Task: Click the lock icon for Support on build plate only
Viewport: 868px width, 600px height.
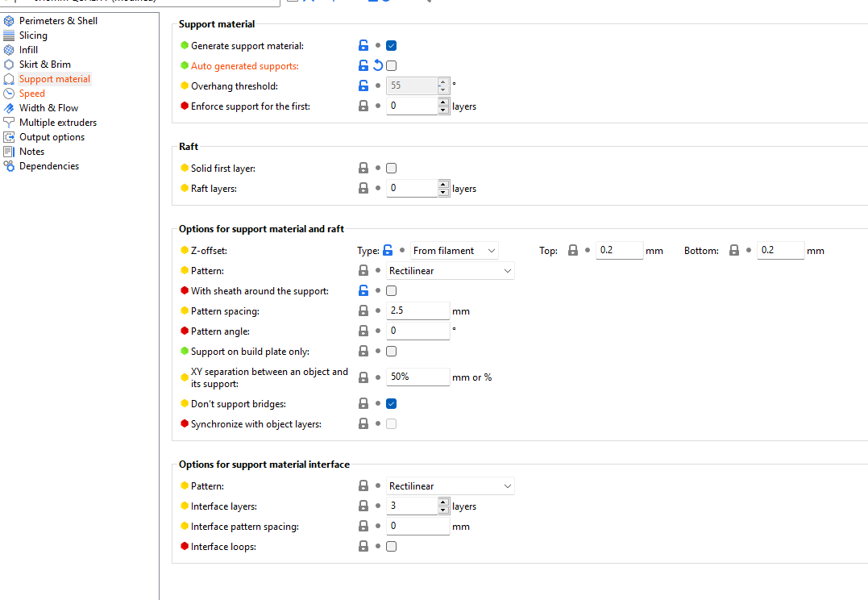Action: pos(363,352)
